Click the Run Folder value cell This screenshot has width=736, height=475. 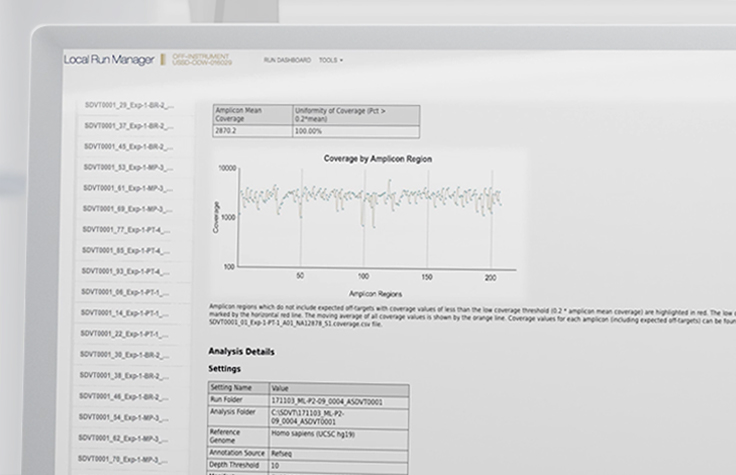click(x=338, y=401)
